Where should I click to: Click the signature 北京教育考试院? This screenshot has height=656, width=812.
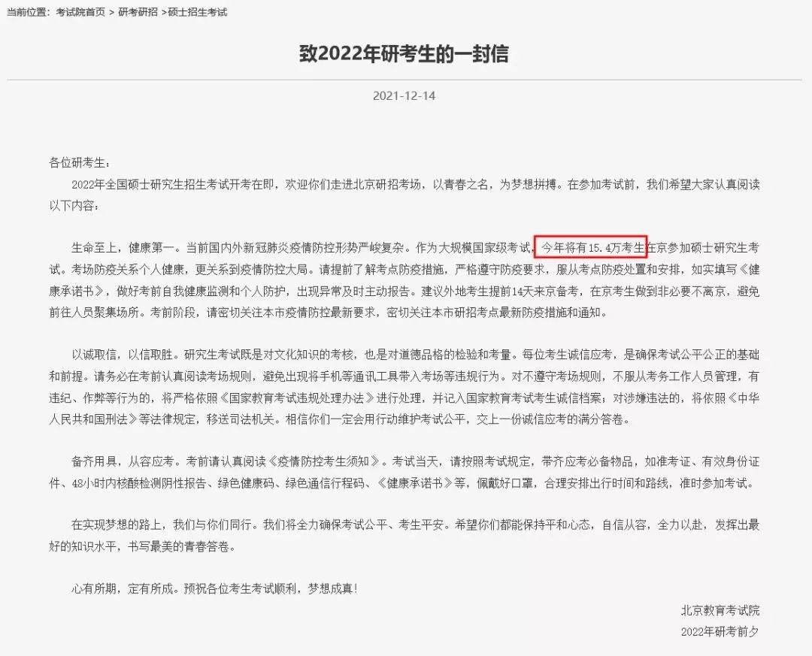720,610
